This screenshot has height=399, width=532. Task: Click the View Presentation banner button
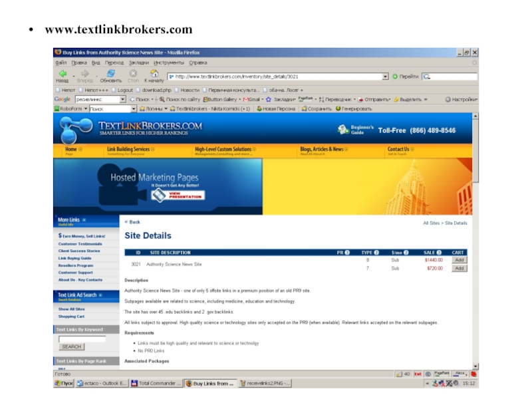click(178, 196)
